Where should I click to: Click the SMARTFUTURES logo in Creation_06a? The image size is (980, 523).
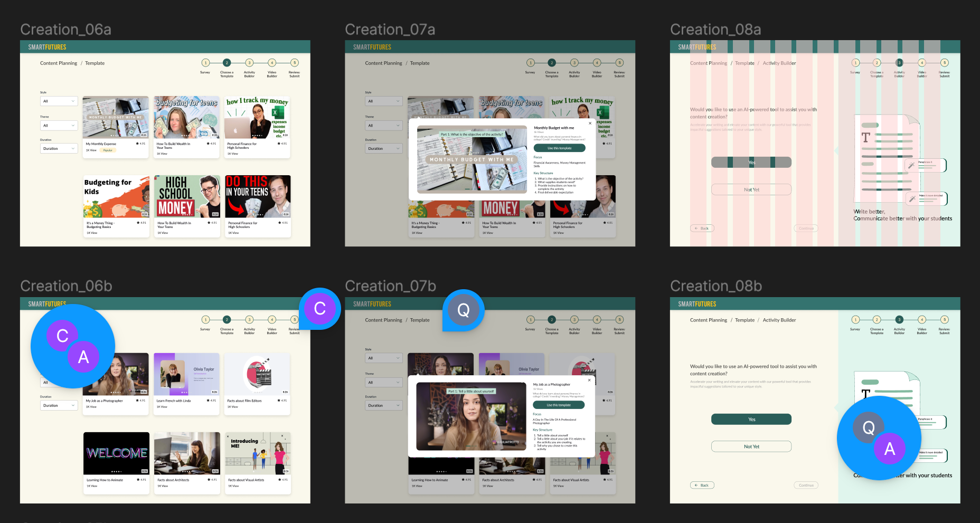point(47,47)
